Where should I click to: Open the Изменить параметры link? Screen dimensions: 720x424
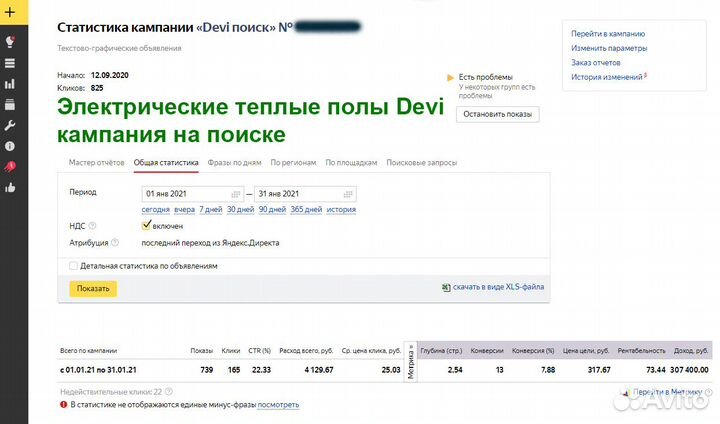609,48
